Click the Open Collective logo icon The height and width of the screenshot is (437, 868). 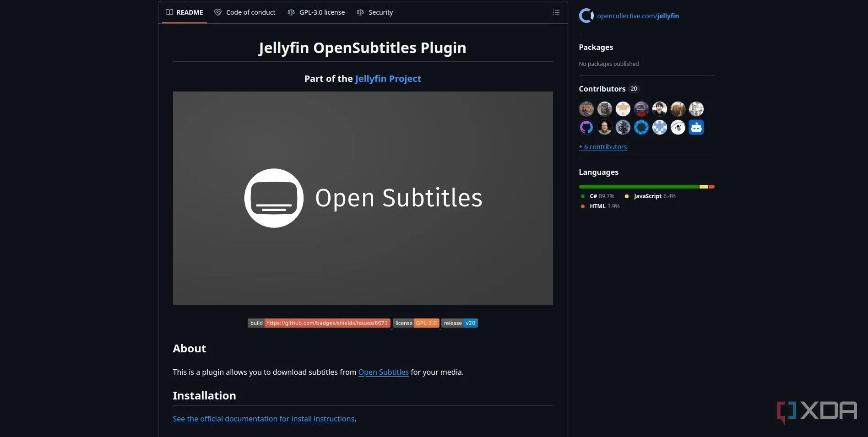tap(586, 16)
